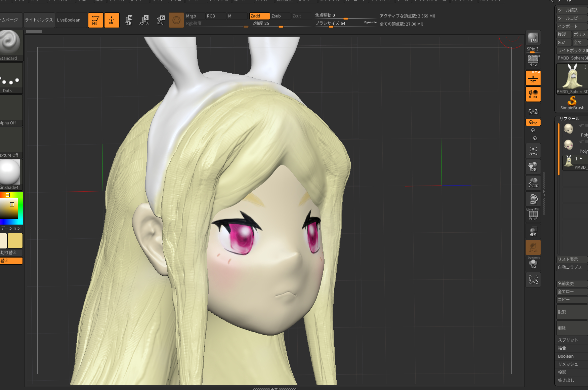The image size is (588, 390).
Task: Switch to Zsub sculpt mode
Action: (280, 16)
